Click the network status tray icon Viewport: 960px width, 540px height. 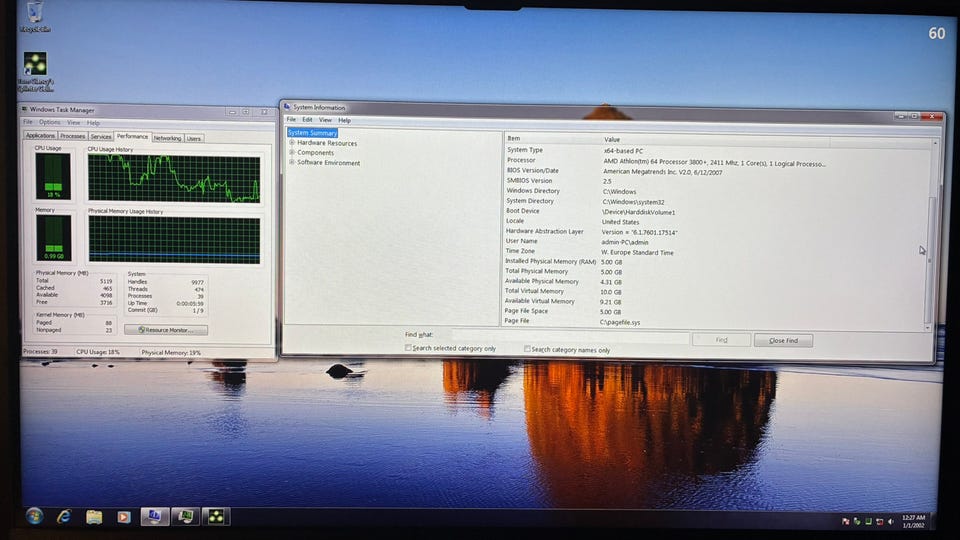[x=879, y=521]
